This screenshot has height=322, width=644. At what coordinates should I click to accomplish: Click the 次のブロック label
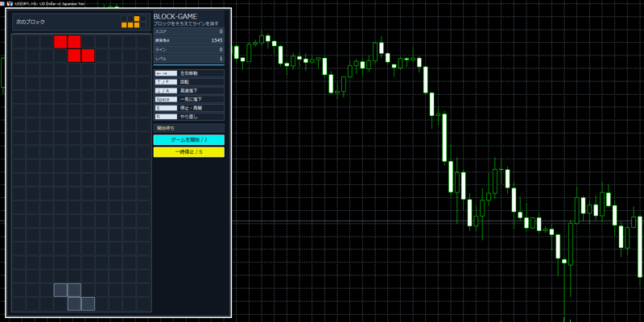(31, 22)
